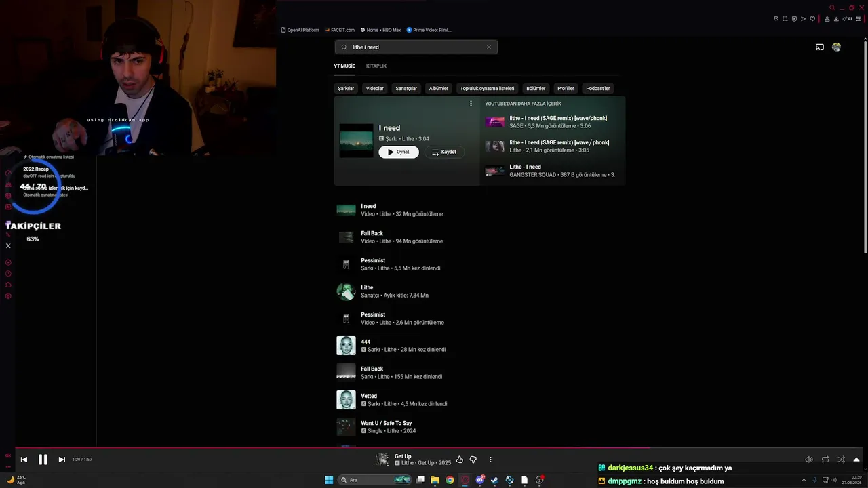Filter results by Profiller
Image resolution: width=868 pixels, height=488 pixels.
pyautogui.click(x=566, y=88)
